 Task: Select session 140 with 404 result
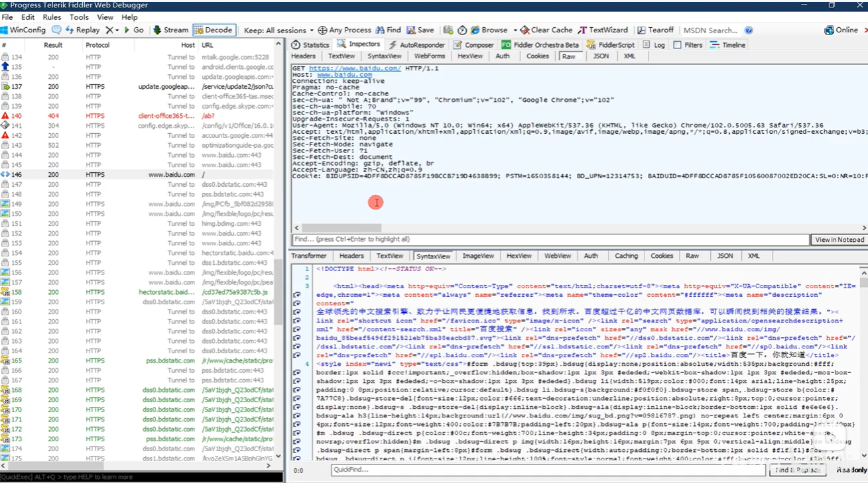click(137, 115)
